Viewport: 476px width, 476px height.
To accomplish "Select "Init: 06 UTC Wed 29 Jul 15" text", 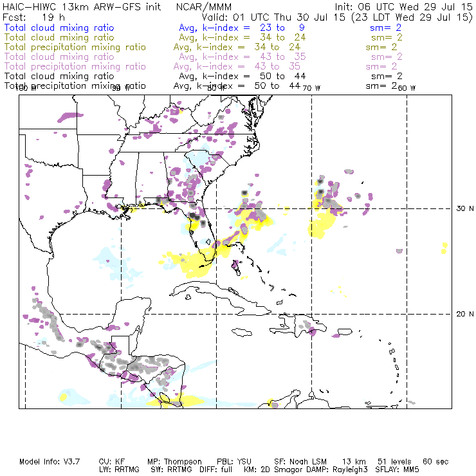I will coord(403,6).
